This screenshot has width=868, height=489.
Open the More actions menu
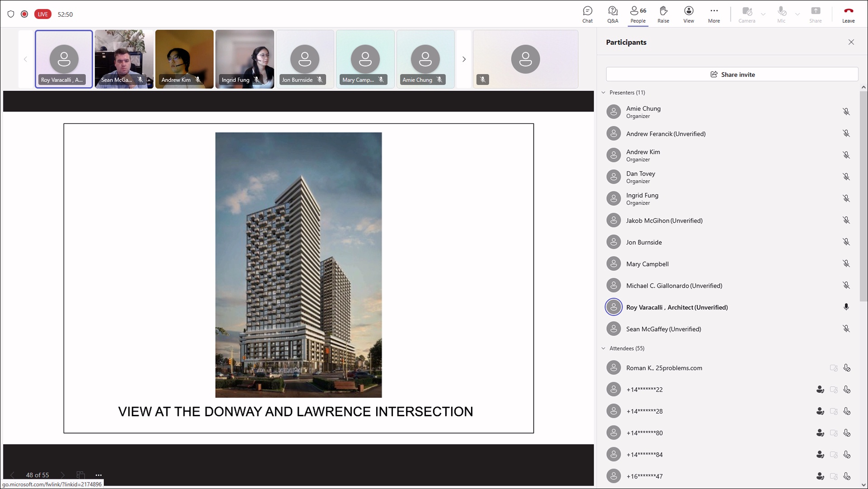coord(714,14)
